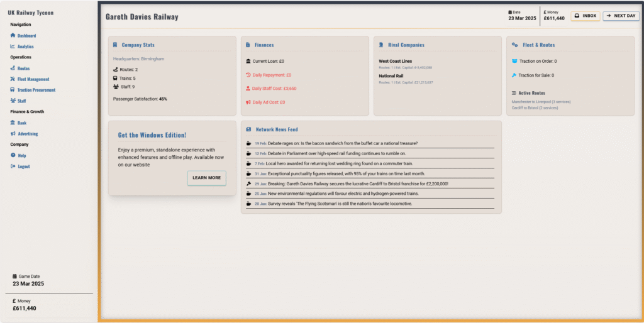Open the Analytics page from navigation
Image resolution: width=644 pixels, height=323 pixels.
click(25, 47)
